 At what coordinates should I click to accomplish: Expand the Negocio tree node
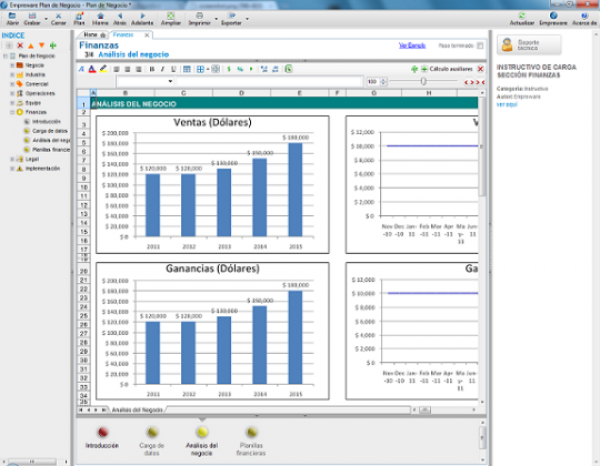click(12, 65)
